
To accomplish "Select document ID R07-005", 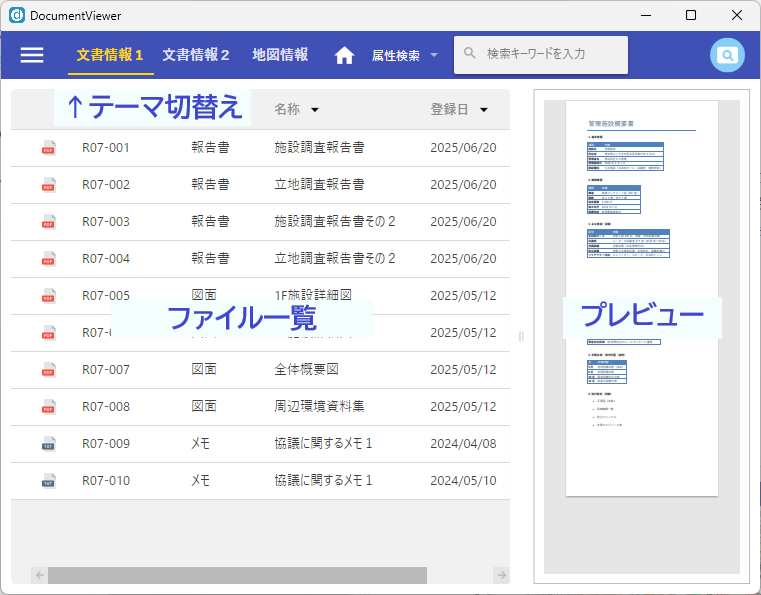I will (x=106, y=296).
